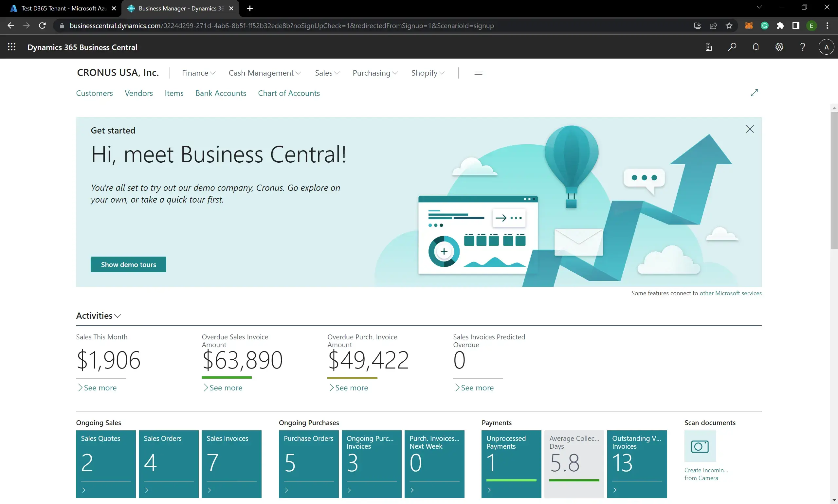Screen dimensions: 838x504
Task: See more under Sales Invoices Predicted Overdue
Action: click(474, 387)
